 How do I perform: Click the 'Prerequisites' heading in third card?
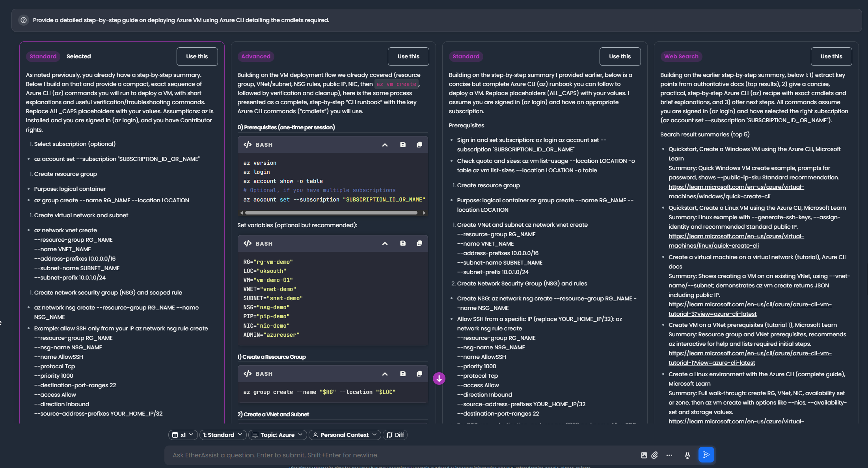(466, 125)
